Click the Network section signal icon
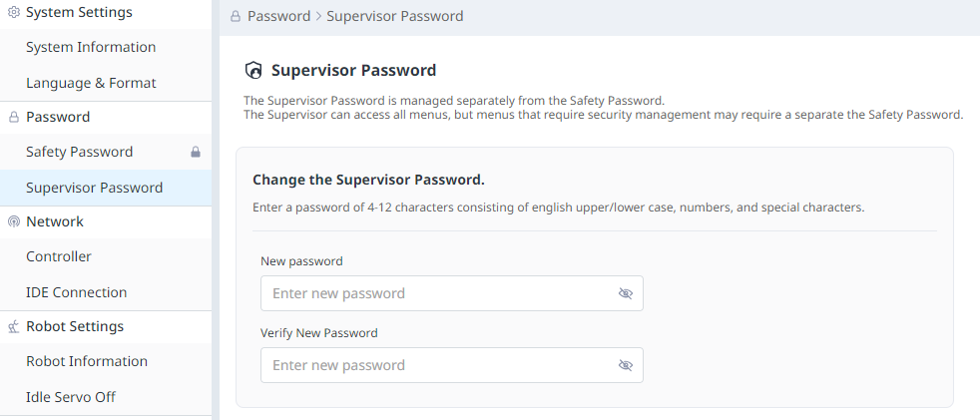Viewport: 980px width, 420px height. coord(14,222)
